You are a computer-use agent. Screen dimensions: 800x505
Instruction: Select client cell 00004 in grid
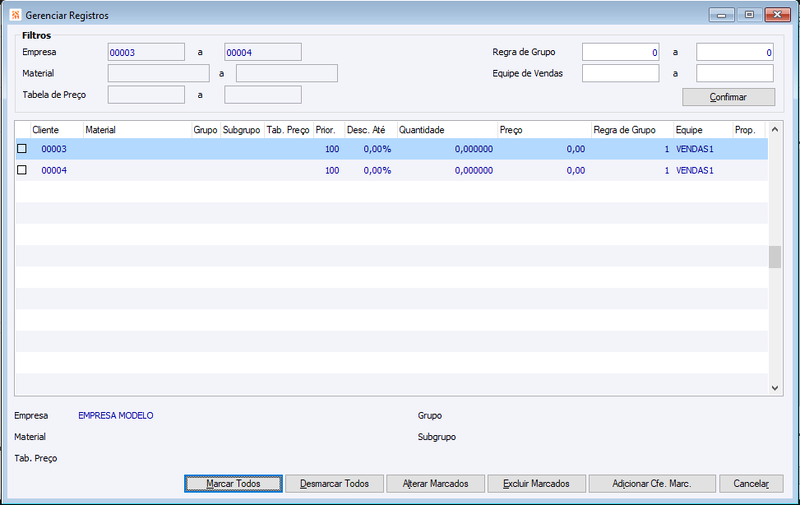[x=54, y=170]
